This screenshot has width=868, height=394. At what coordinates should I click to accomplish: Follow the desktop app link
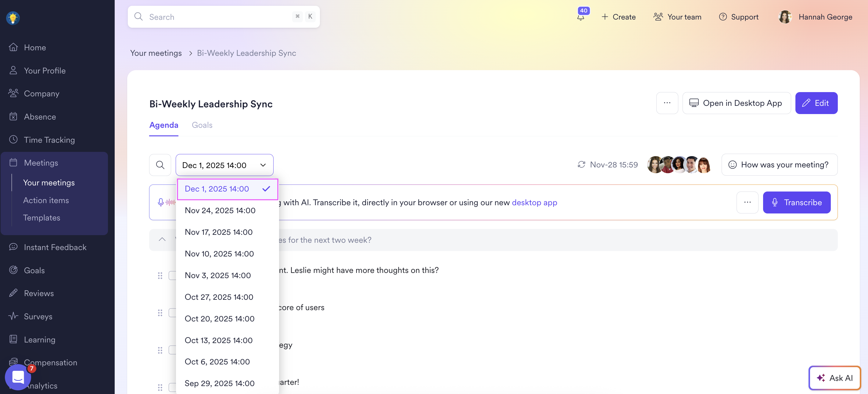(x=534, y=202)
